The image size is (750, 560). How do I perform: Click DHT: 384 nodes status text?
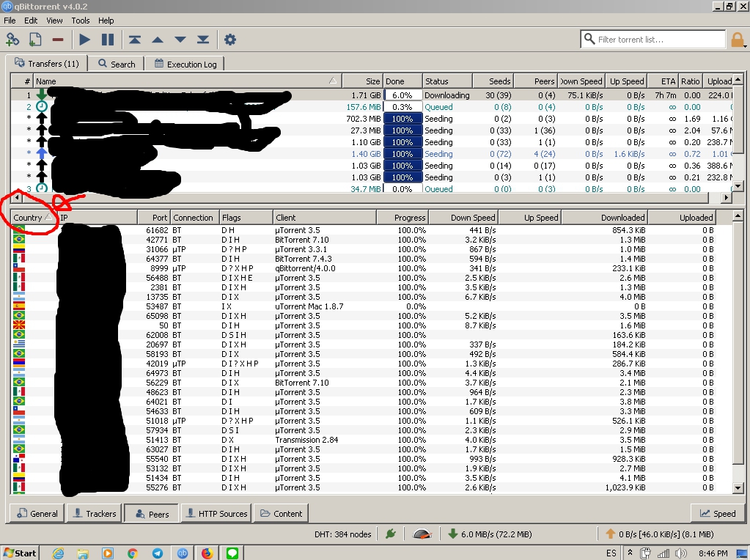point(342,534)
